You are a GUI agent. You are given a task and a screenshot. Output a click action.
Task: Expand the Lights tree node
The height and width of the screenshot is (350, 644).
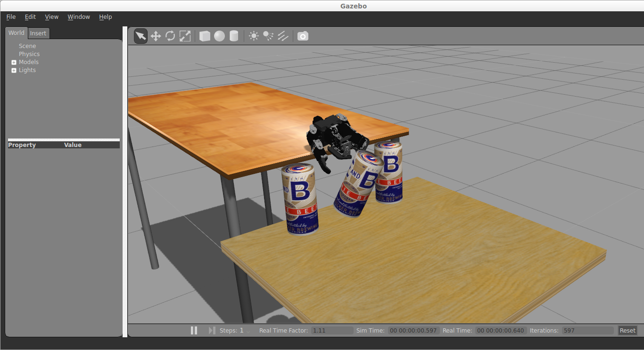click(x=14, y=70)
